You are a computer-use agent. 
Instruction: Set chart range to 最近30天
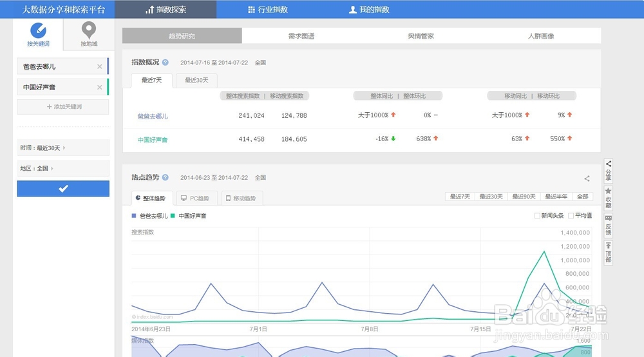point(491,197)
